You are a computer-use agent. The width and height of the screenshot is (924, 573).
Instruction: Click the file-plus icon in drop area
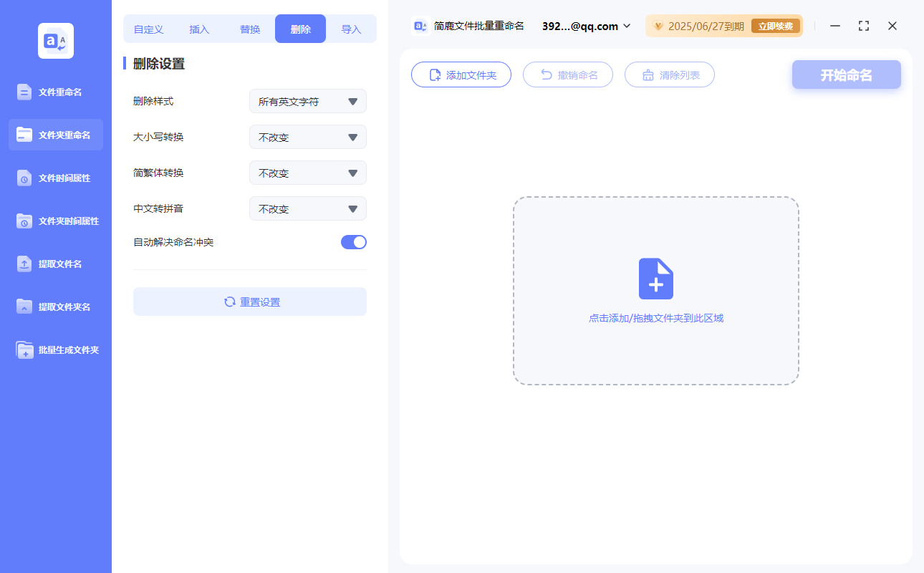point(655,279)
